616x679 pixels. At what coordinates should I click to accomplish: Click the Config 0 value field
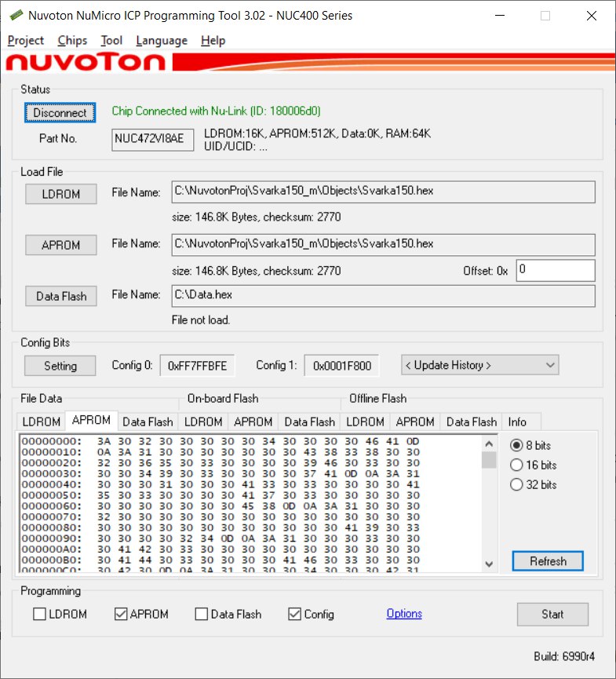198,366
